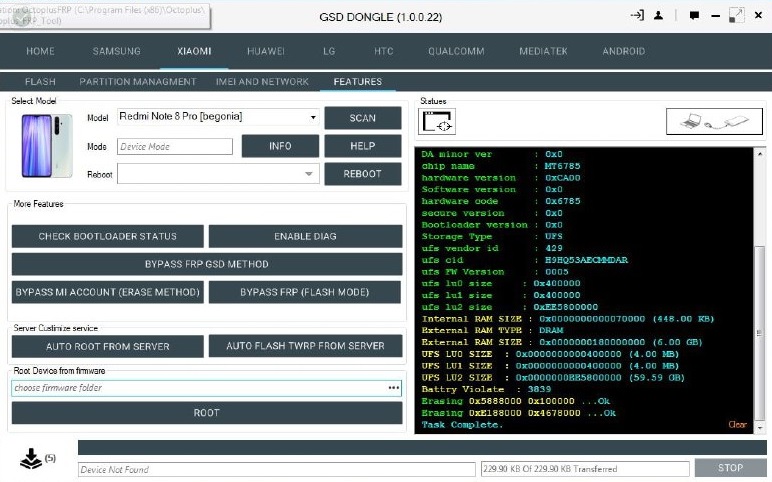Click the KB Transferred status field
Viewport: 772px width, 482px height.
(585, 469)
